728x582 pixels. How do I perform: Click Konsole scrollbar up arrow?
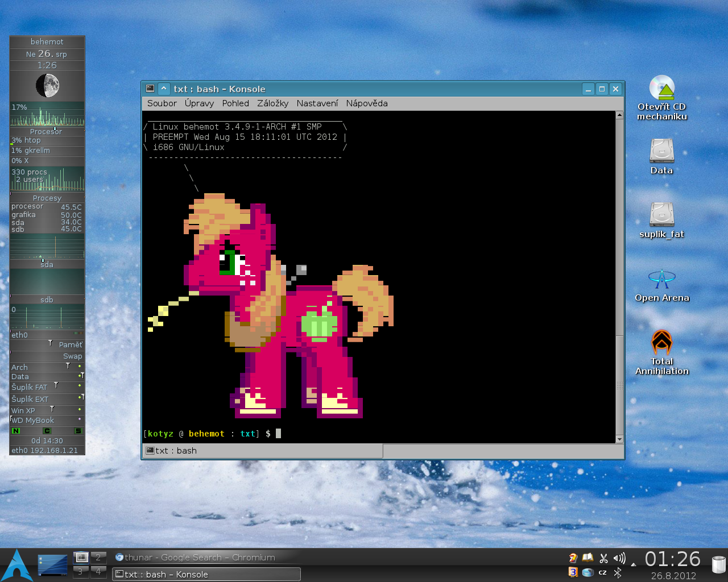619,115
